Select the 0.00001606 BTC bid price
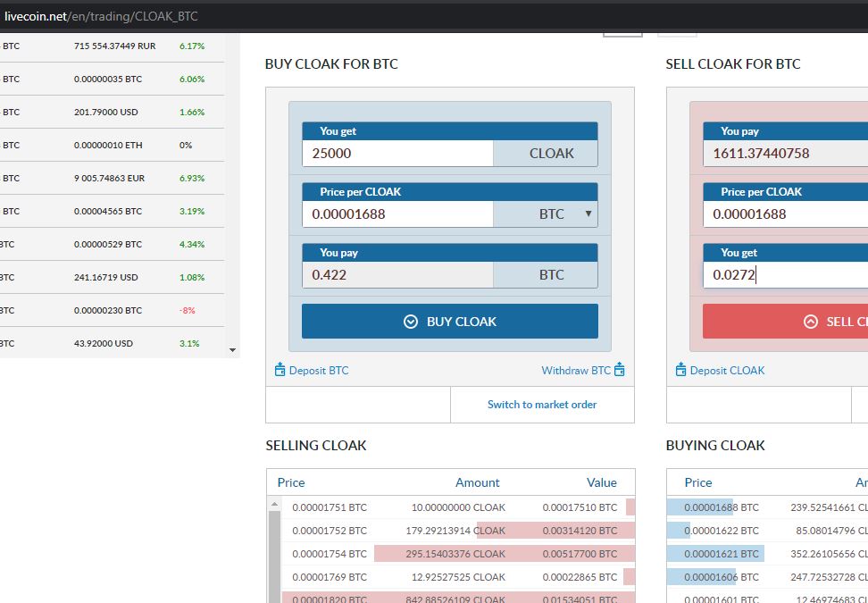The width and height of the screenshot is (868, 603). pyautogui.click(x=722, y=577)
